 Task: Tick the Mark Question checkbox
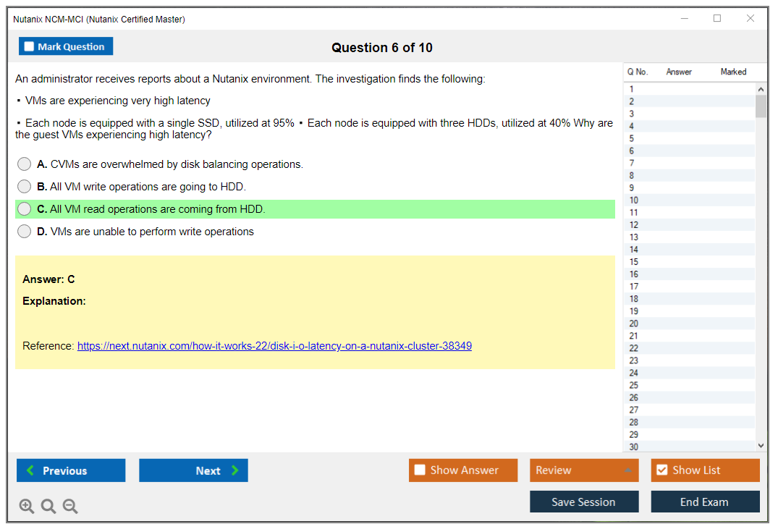pos(30,47)
